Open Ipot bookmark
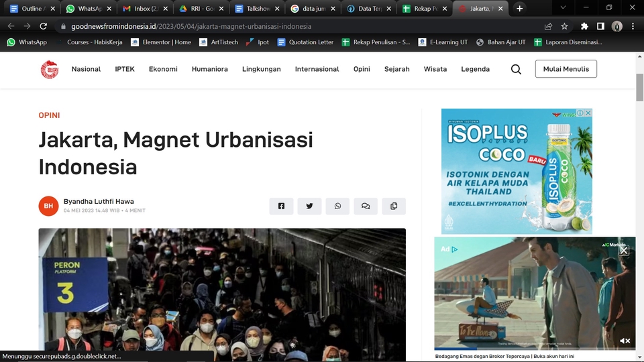 (x=258, y=42)
